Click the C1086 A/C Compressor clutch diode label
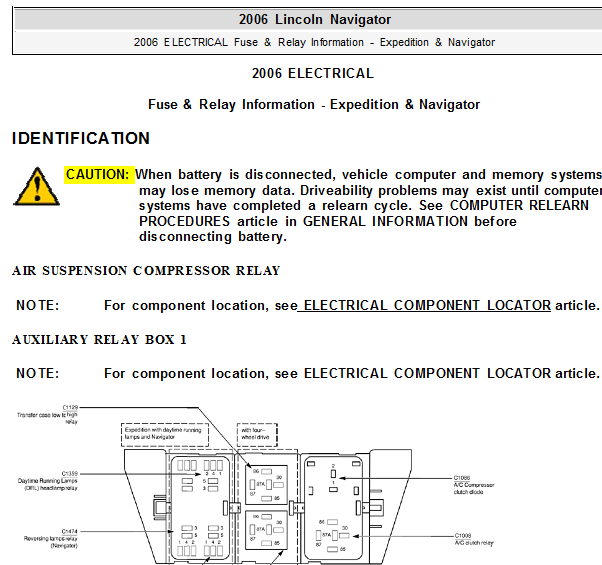 (474, 485)
